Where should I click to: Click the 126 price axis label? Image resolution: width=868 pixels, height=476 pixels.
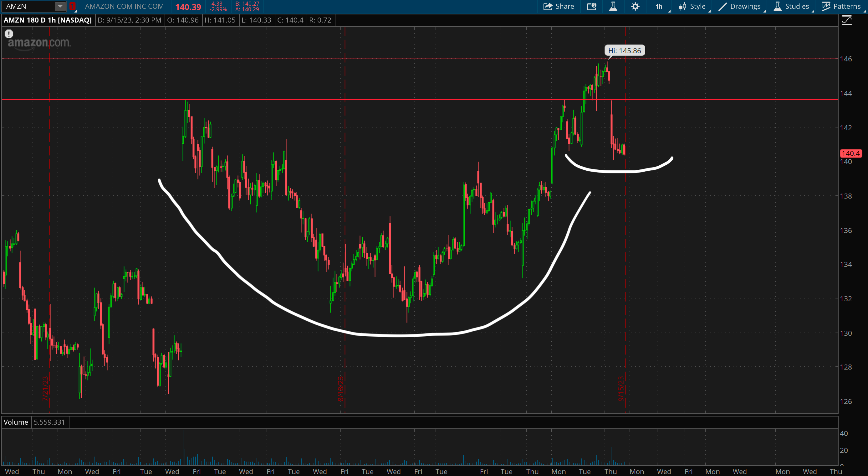(x=846, y=401)
